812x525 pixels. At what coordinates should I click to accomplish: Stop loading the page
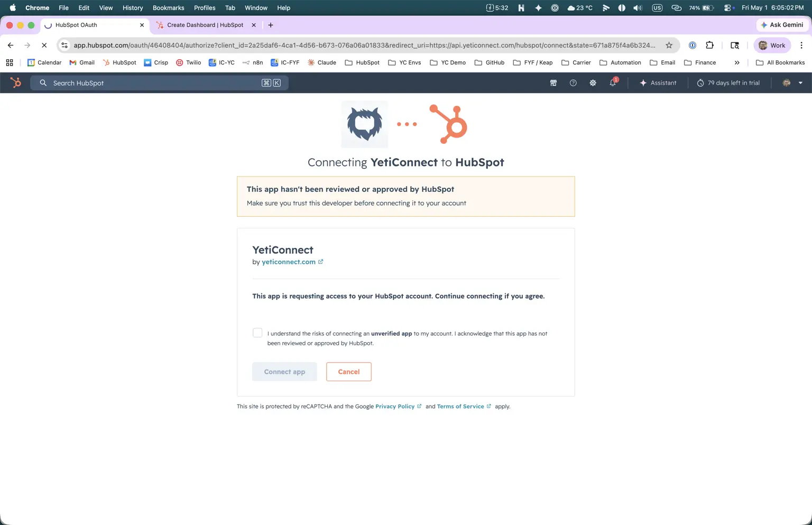click(x=44, y=45)
